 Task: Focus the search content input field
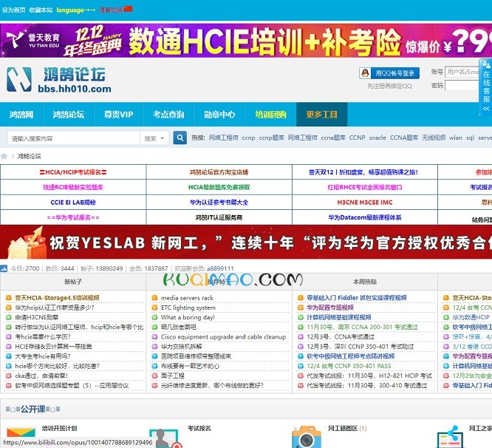[x=74, y=138]
